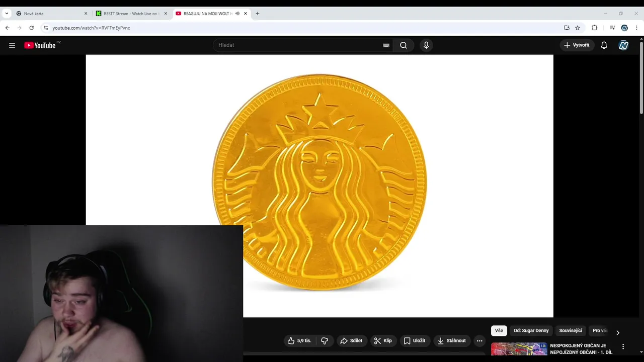This screenshot has height=362, width=644.
Task: Click the search magnifier button
Action: pyautogui.click(x=404, y=45)
